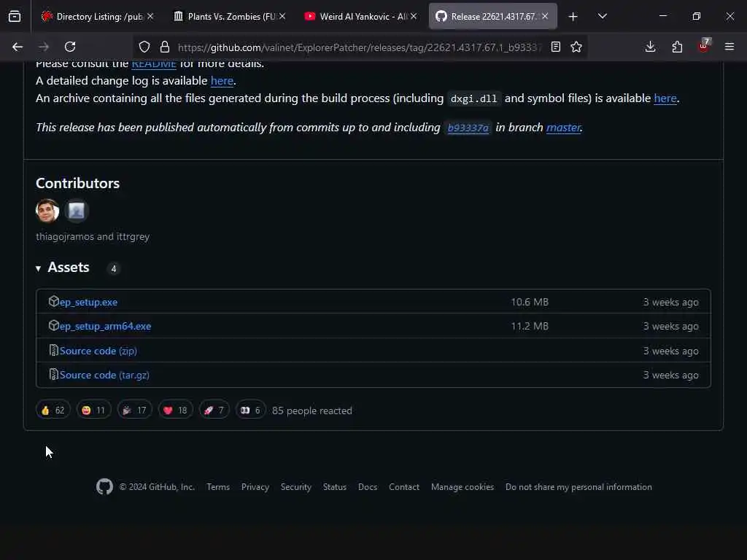Screen dimensions: 747x560
Task: Toggle laugh reaction with 11
Action: (x=93, y=410)
